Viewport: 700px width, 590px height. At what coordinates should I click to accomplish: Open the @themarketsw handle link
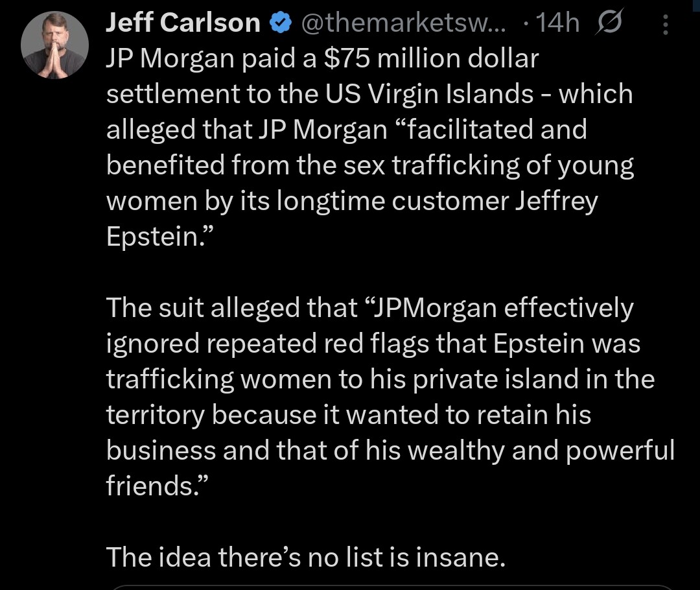(404, 24)
